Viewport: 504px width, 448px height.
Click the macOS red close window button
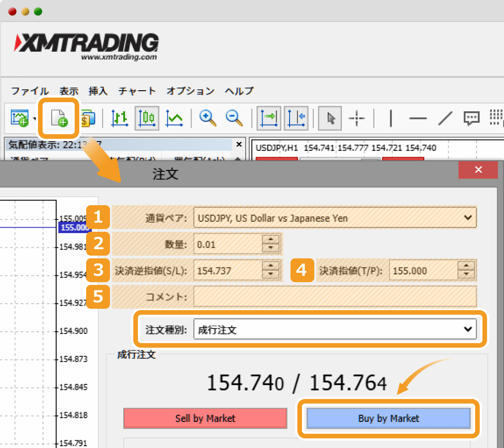(x=12, y=11)
